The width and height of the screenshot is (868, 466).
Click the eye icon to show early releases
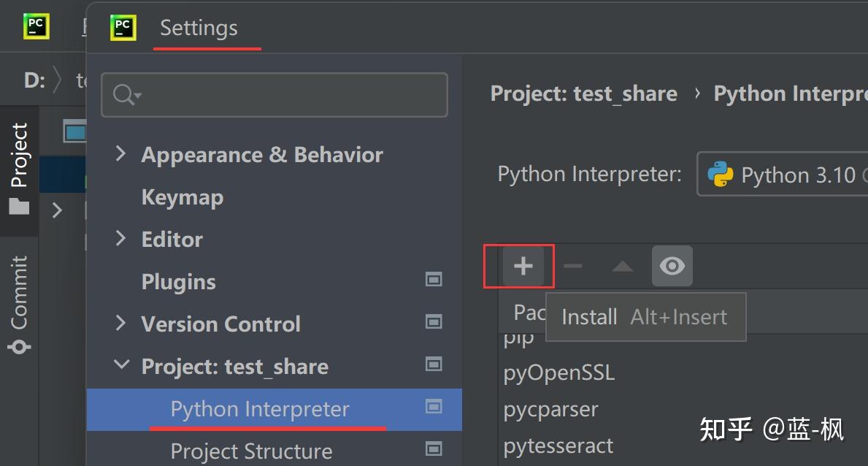pos(672,266)
